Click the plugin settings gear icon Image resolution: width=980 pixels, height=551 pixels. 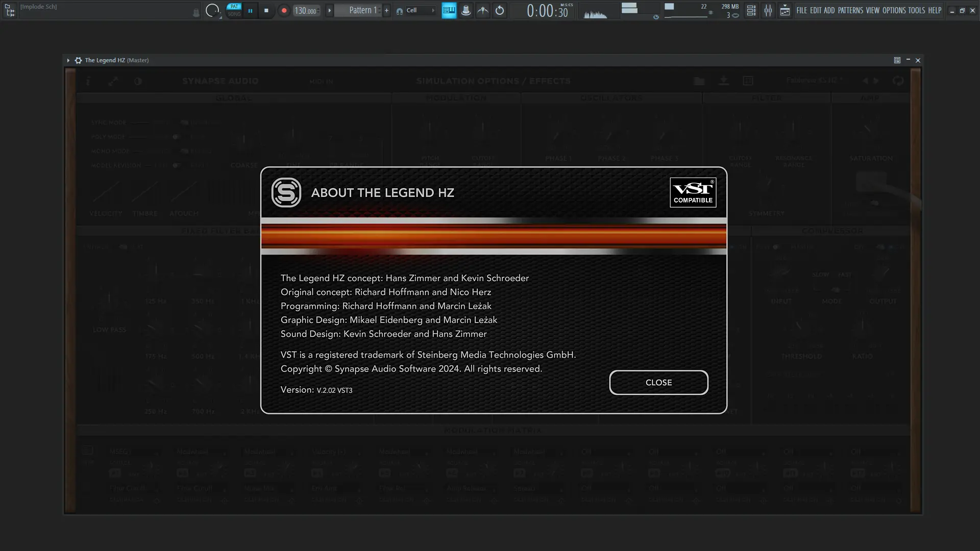pos(78,60)
